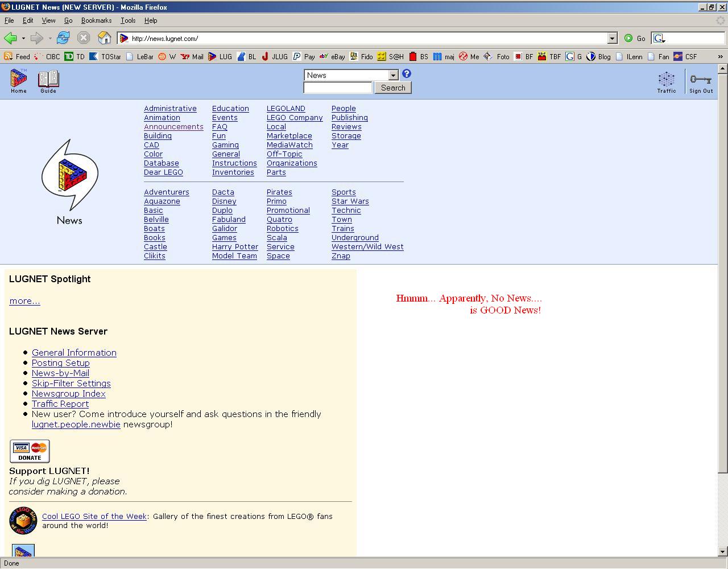
Task: Open the CSF bookmark
Action: coord(685,56)
